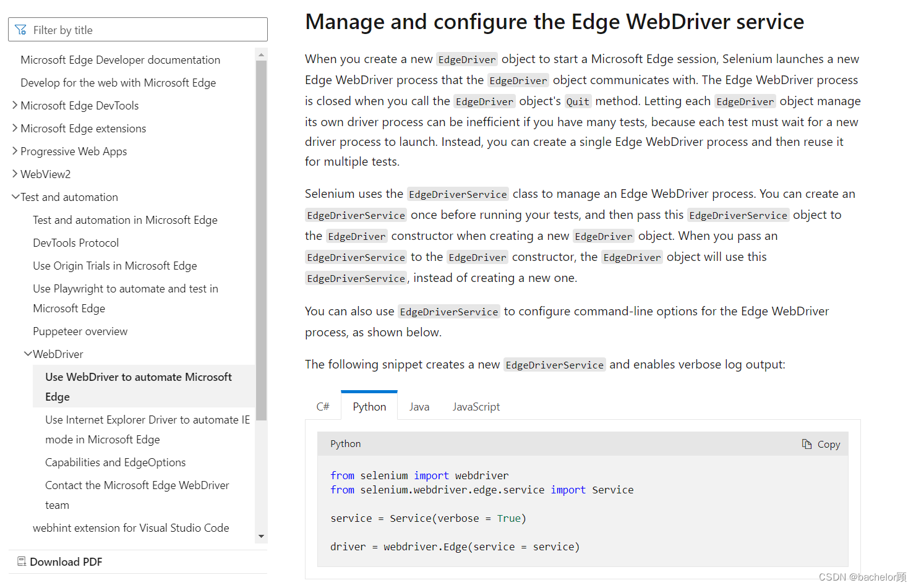Click code line 'driver = webdriver.Edge(service = service)'

455,547
